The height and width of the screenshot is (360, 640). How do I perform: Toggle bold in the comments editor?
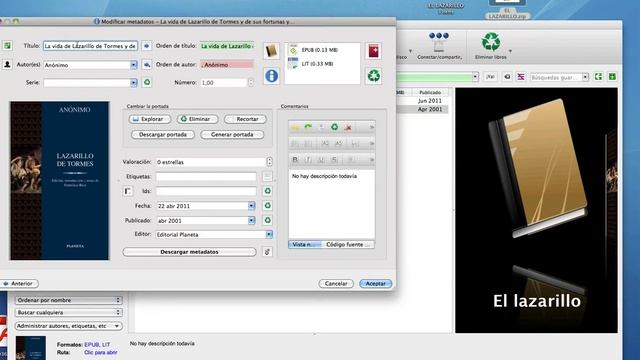[x=295, y=160]
